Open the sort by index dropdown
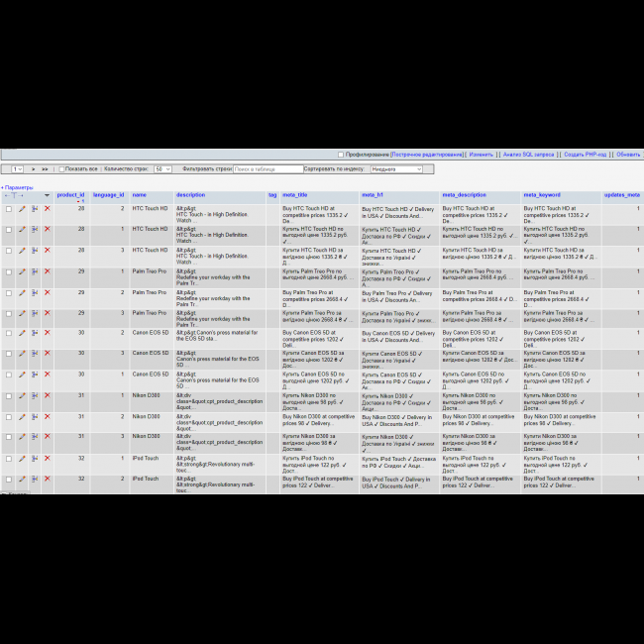The image size is (644, 644). point(396,169)
